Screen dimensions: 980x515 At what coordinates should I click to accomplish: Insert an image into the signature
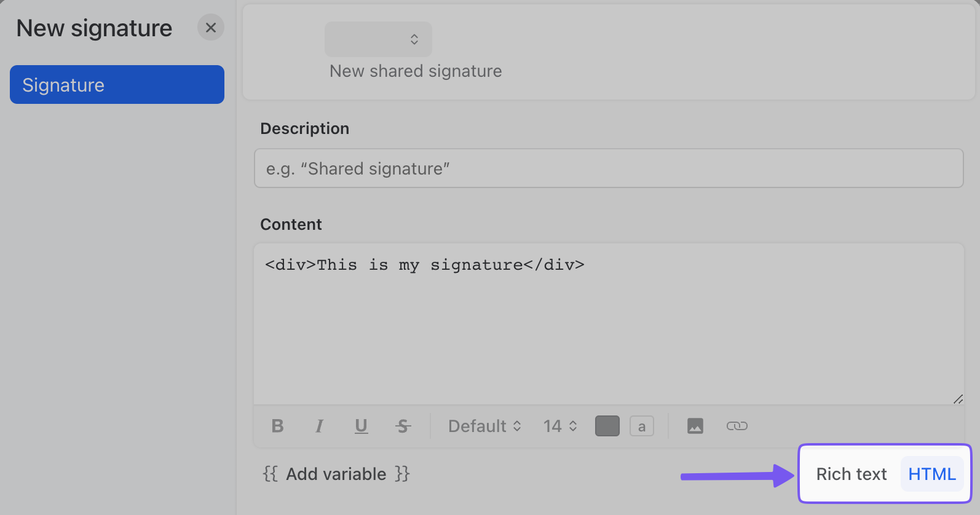point(695,426)
